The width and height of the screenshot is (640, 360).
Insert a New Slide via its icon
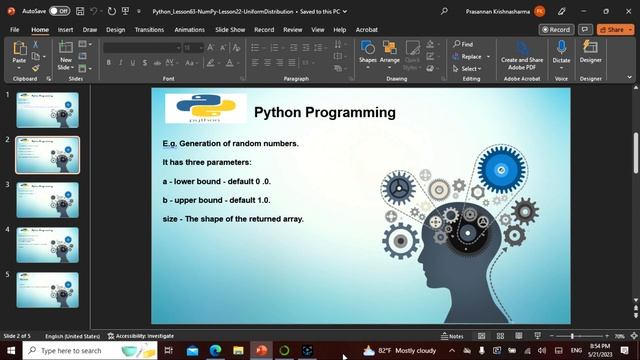[x=65, y=48]
